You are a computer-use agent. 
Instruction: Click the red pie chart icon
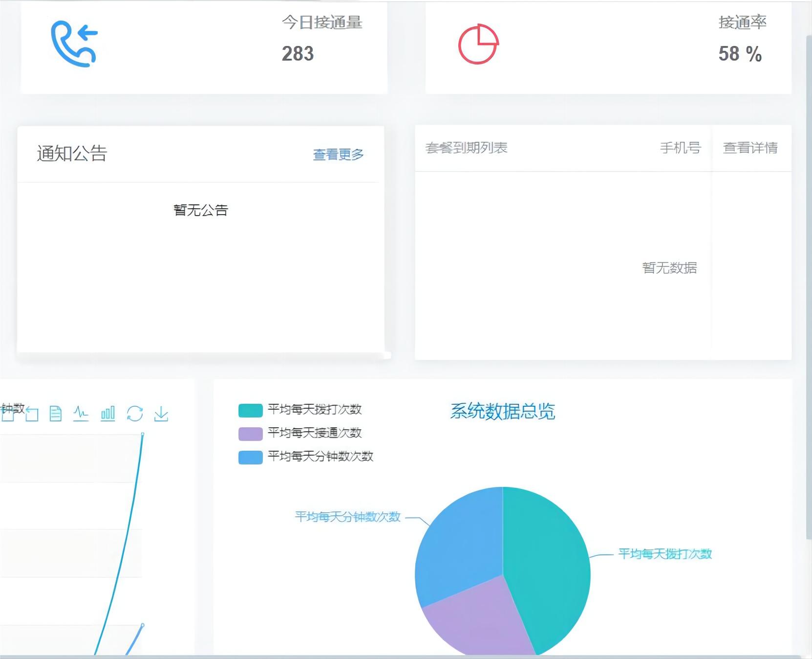pyautogui.click(x=478, y=44)
